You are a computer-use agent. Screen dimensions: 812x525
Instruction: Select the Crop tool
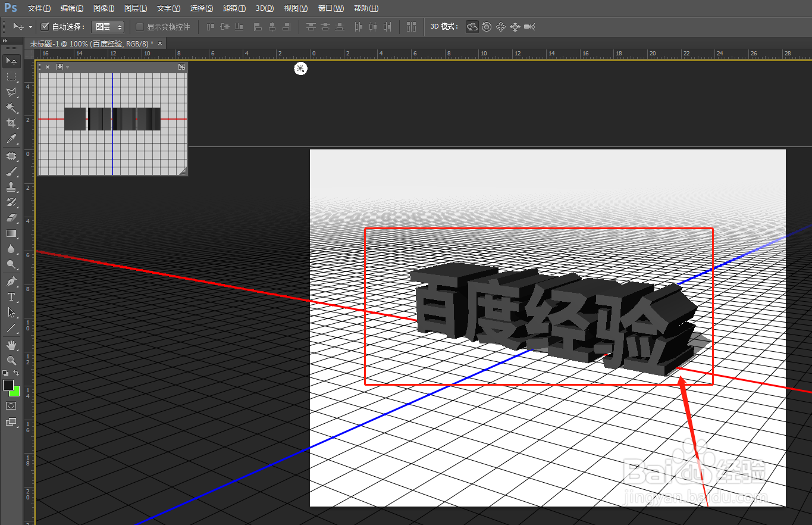pyautogui.click(x=11, y=123)
